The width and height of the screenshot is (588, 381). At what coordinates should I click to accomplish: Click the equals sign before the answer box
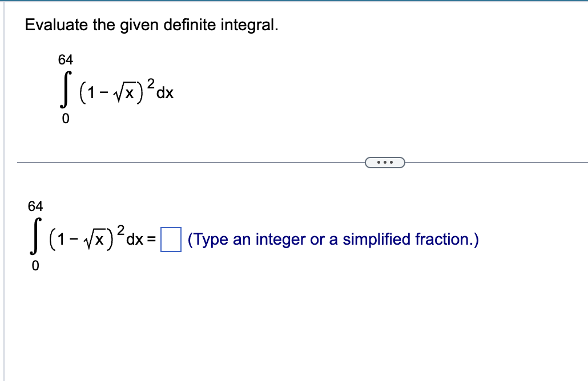point(151,238)
